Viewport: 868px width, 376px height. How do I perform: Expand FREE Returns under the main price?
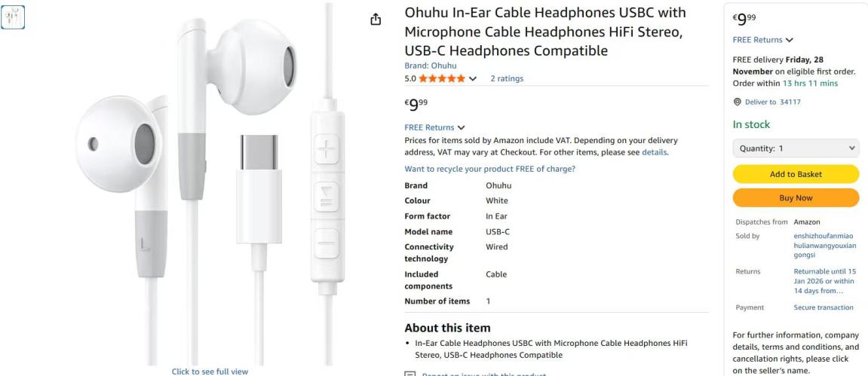(x=434, y=127)
